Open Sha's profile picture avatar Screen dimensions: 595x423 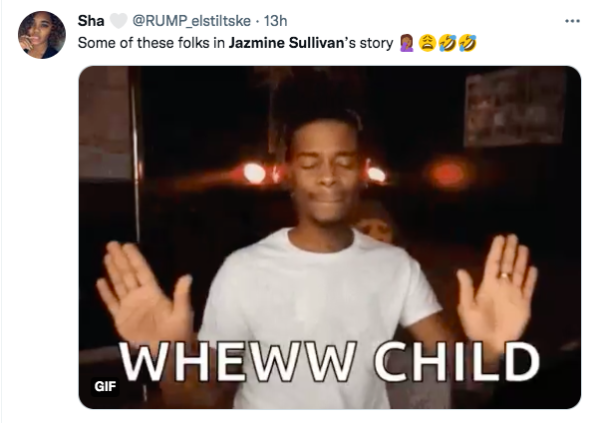pos(42,35)
